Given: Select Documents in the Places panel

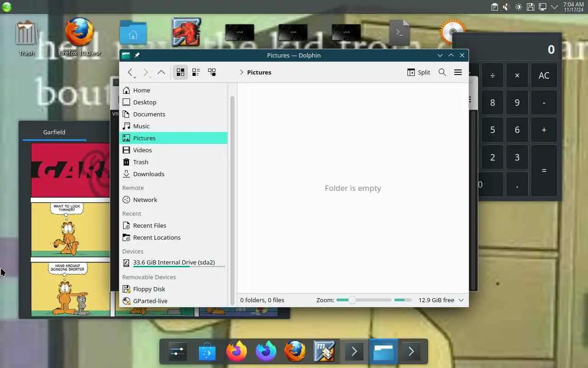Looking at the screenshot, I should pos(174,114).
